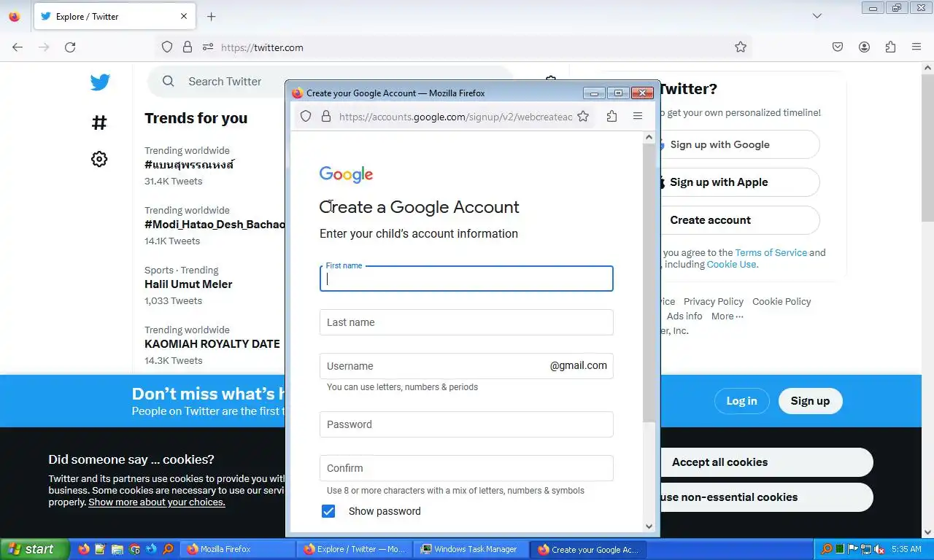Open extensions icon in Google popup window
The image size is (934, 560).
611,116
